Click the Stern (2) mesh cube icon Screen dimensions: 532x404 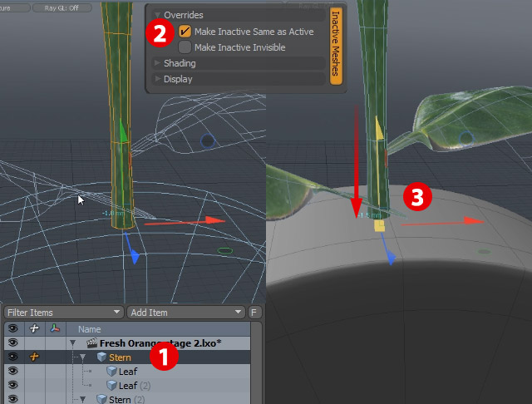coord(101,399)
